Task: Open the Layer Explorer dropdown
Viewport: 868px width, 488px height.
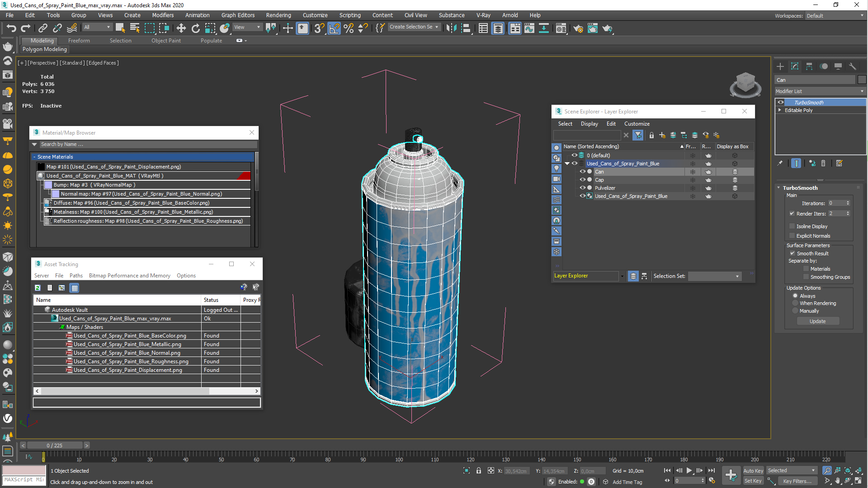Action: click(x=622, y=276)
